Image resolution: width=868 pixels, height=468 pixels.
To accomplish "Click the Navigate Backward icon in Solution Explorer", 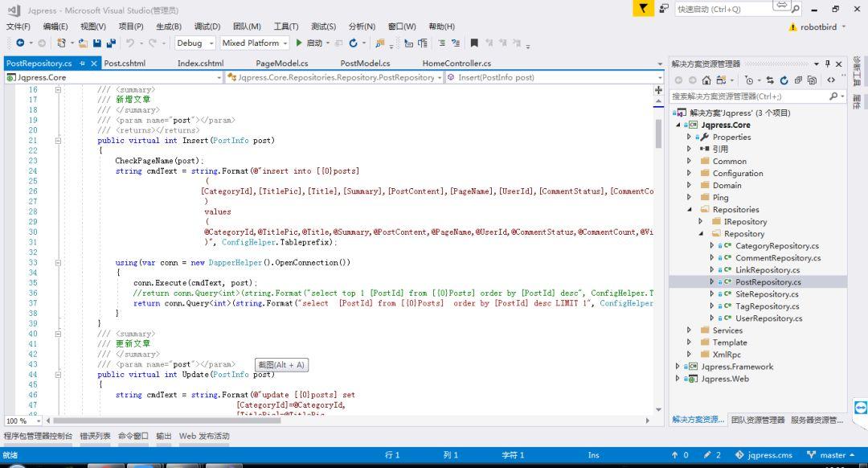I will pyautogui.click(x=679, y=80).
